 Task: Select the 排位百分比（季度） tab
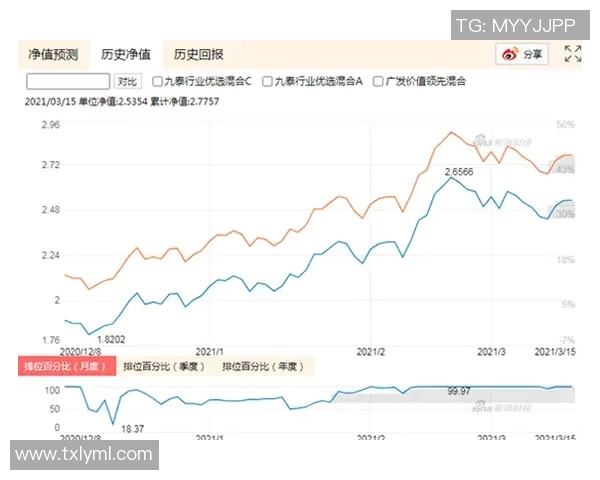pyautogui.click(x=165, y=366)
